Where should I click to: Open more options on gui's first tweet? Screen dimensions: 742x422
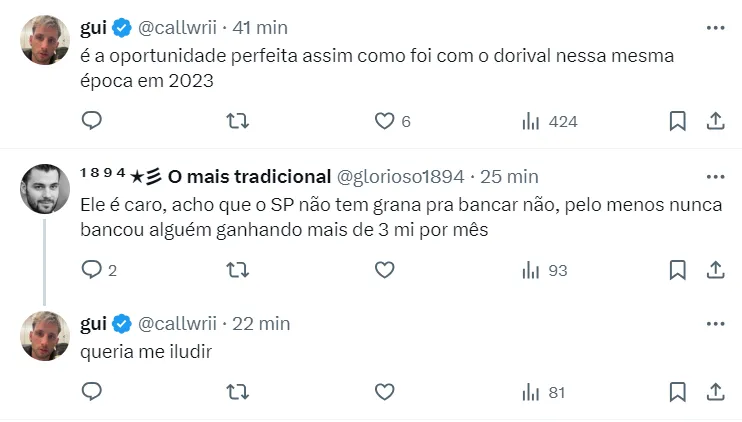(715, 27)
